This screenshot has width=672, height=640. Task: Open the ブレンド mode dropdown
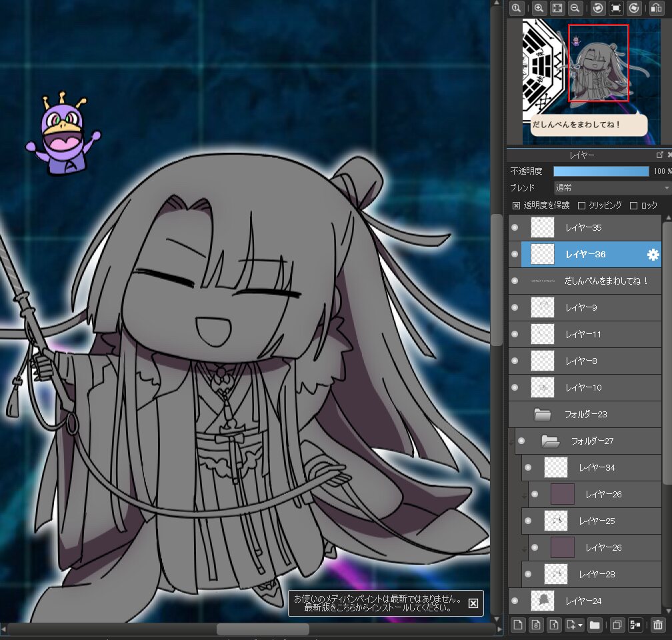pyautogui.click(x=612, y=188)
